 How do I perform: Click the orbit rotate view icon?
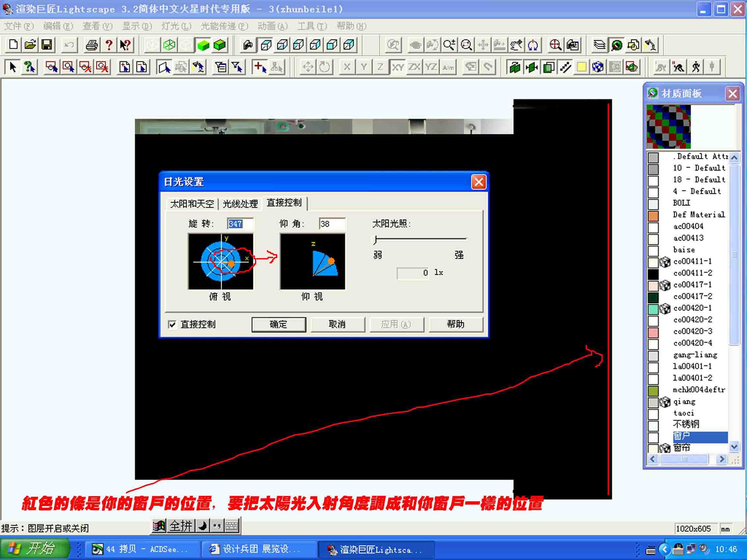tap(533, 45)
